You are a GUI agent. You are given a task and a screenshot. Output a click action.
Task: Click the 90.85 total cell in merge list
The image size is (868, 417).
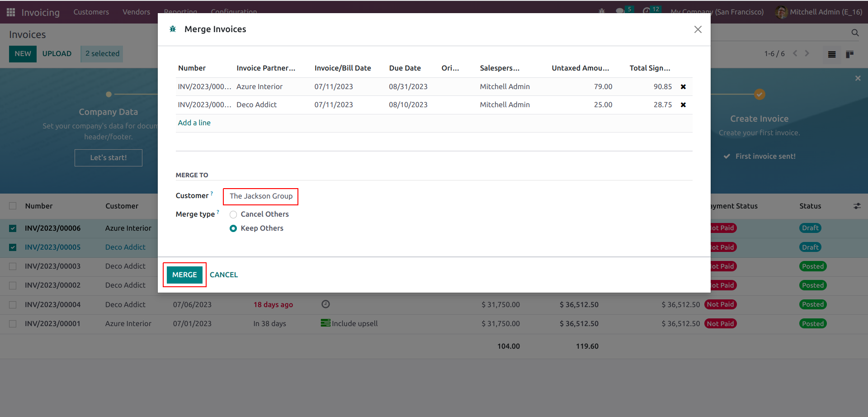(x=663, y=87)
